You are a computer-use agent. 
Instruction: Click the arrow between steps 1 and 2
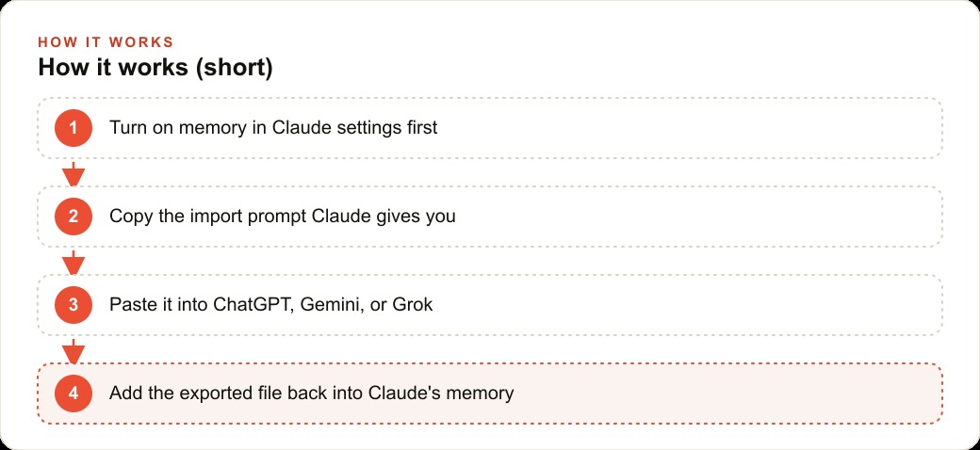[73, 173]
